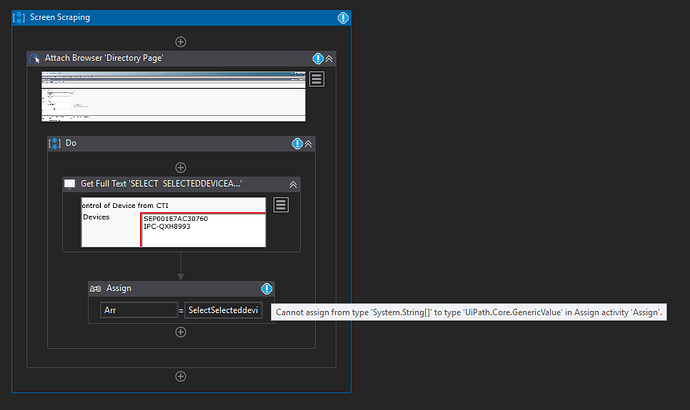Select the 'Screen Scraping' title text

click(x=60, y=17)
